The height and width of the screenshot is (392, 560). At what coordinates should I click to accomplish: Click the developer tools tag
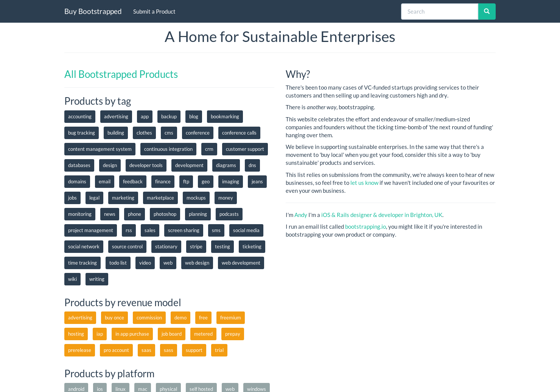(x=146, y=165)
